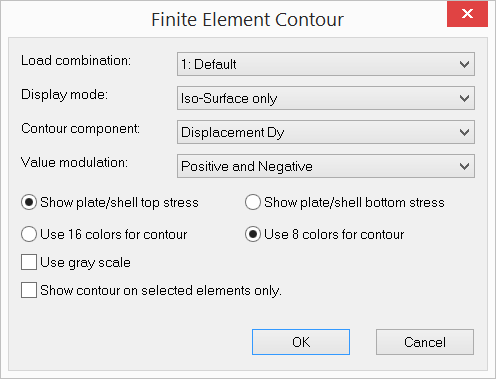Open the Display mode combo box
Image resolution: width=496 pixels, height=379 pixels.
(326, 98)
